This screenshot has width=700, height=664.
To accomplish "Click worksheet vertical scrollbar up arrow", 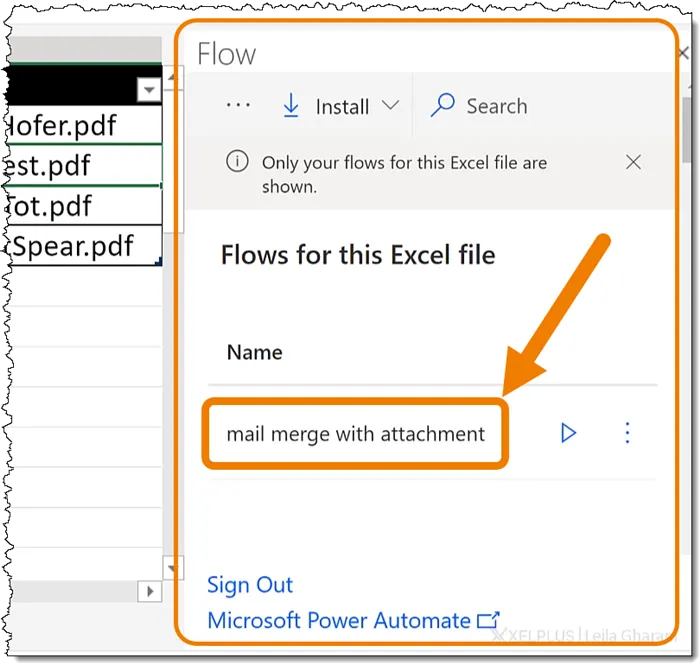I will [172, 76].
